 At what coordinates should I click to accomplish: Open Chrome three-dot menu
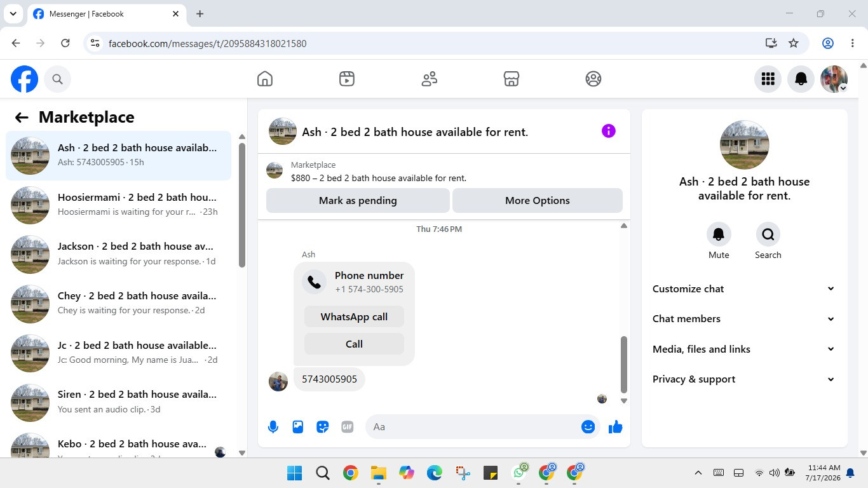tap(853, 43)
